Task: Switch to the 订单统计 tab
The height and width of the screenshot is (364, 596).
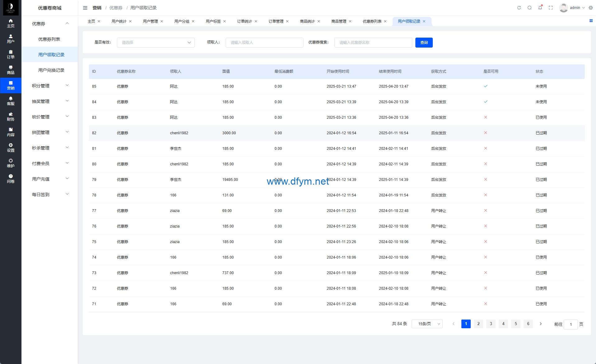Action: point(245,21)
